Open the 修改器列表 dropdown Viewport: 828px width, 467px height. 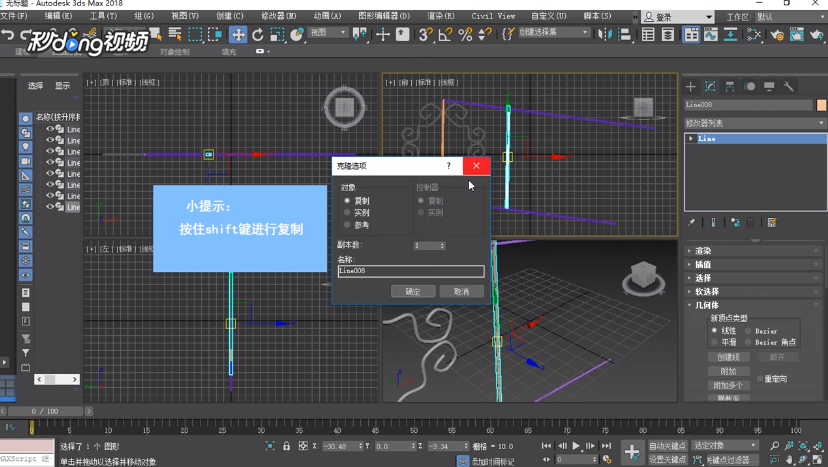(755, 123)
